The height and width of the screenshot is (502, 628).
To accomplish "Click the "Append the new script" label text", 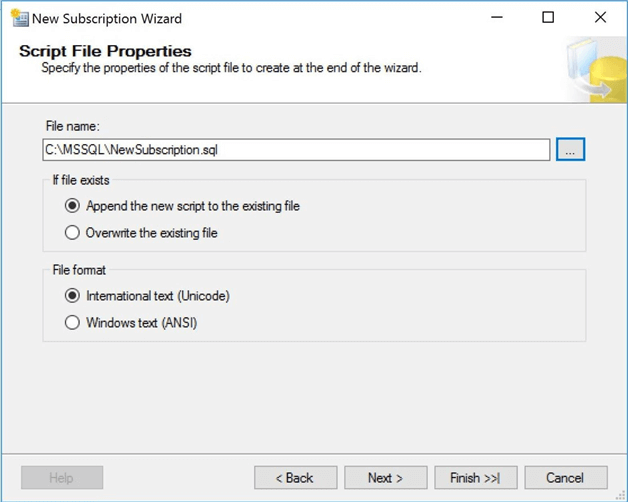I will pos(192,207).
